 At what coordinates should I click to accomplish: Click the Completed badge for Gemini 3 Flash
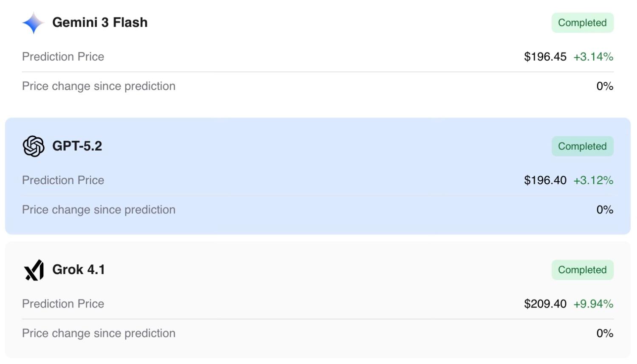click(x=582, y=23)
